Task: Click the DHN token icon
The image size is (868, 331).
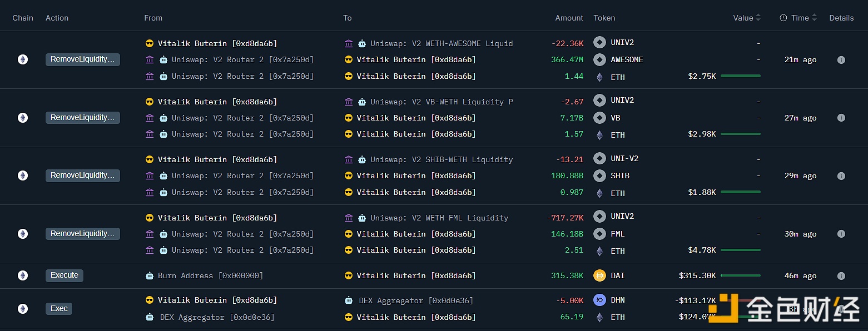Action: [599, 300]
